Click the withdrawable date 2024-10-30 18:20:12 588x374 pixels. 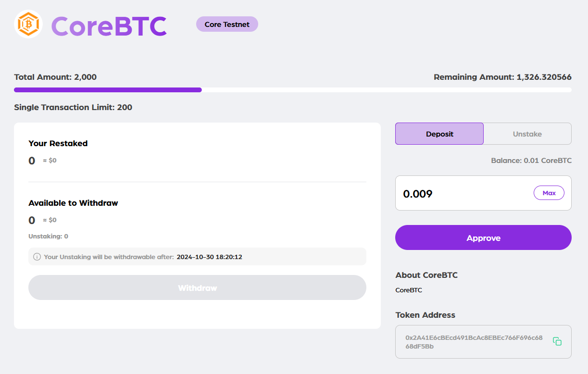point(209,257)
